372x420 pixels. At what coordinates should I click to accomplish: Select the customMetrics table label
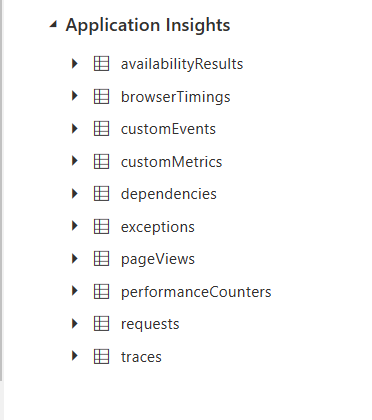(x=171, y=162)
